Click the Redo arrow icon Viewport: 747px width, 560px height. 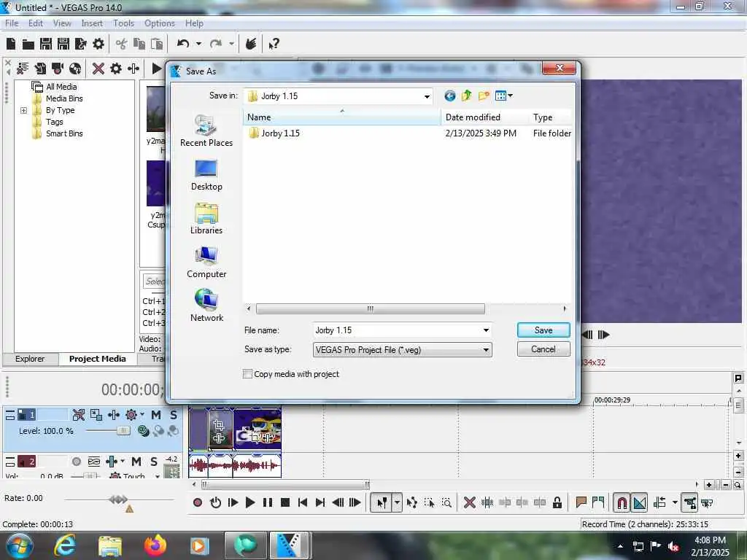pos(216,44)
